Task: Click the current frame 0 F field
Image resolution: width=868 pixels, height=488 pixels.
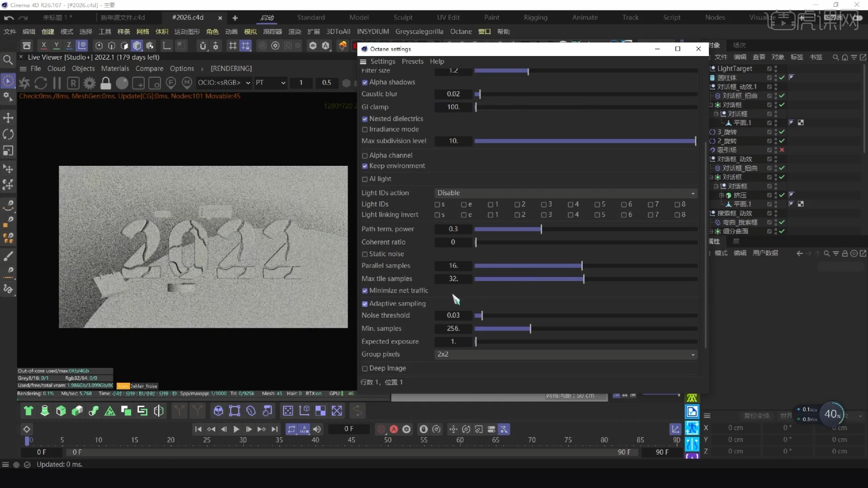Action: (349, 429)
